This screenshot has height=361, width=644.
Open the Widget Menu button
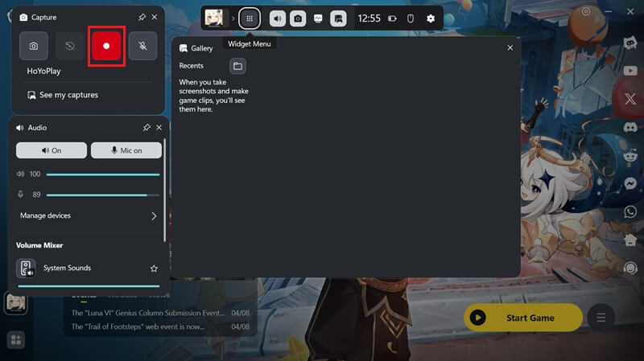point(250,18)
